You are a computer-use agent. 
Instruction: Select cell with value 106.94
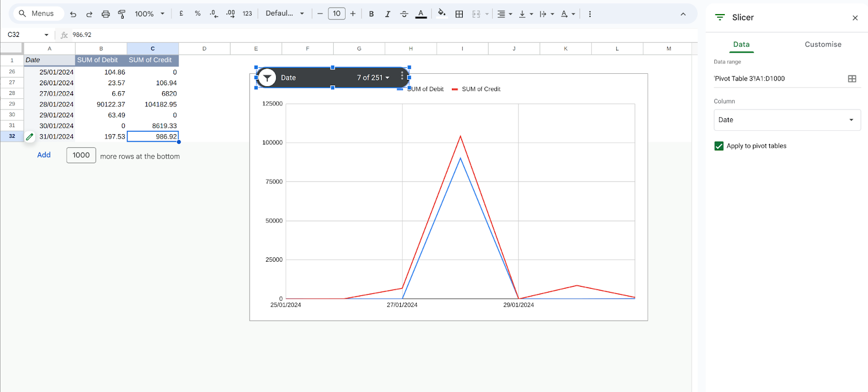[153, 83]
